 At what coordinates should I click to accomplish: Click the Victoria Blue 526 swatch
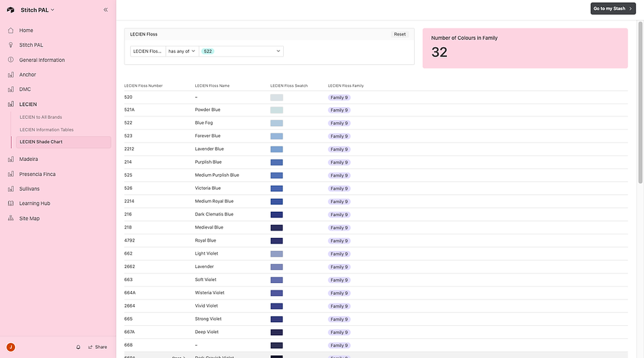277,189
